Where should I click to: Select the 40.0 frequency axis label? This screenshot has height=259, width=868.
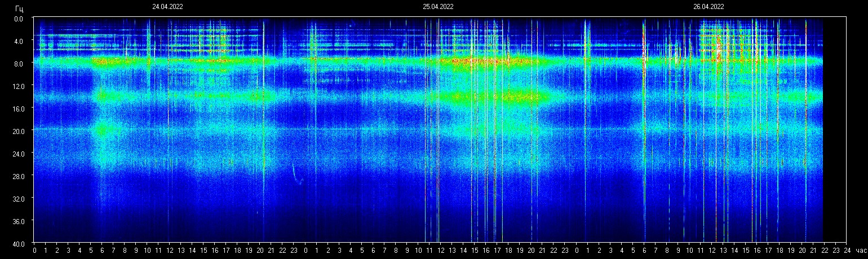click(x=17, y=244)
